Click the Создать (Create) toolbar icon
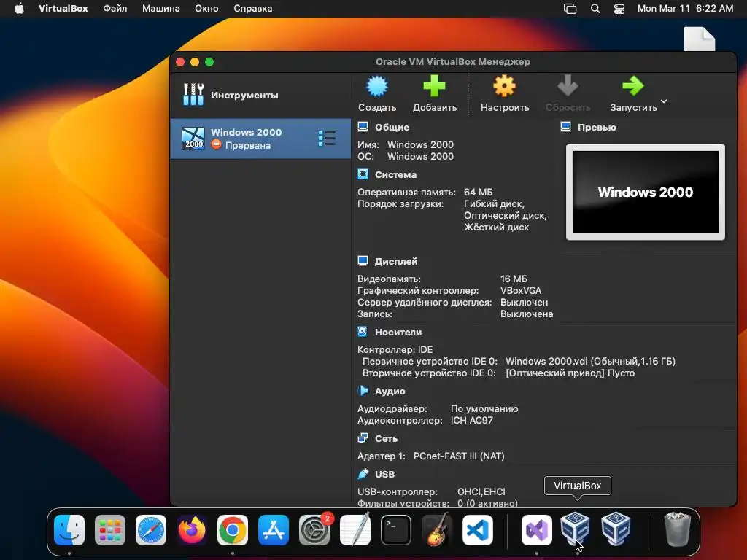747x560 pixels. click(377, 87)
